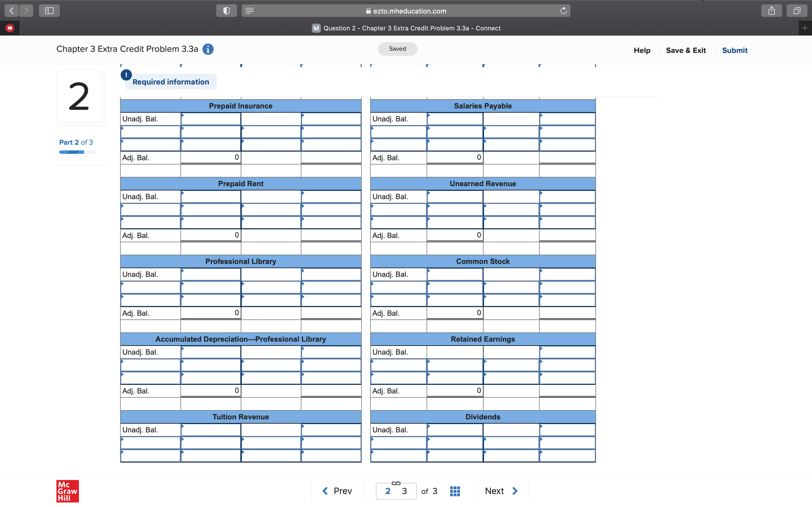812x507 pixels.
Task: Click the Submit link
Action: click(734, 50)
